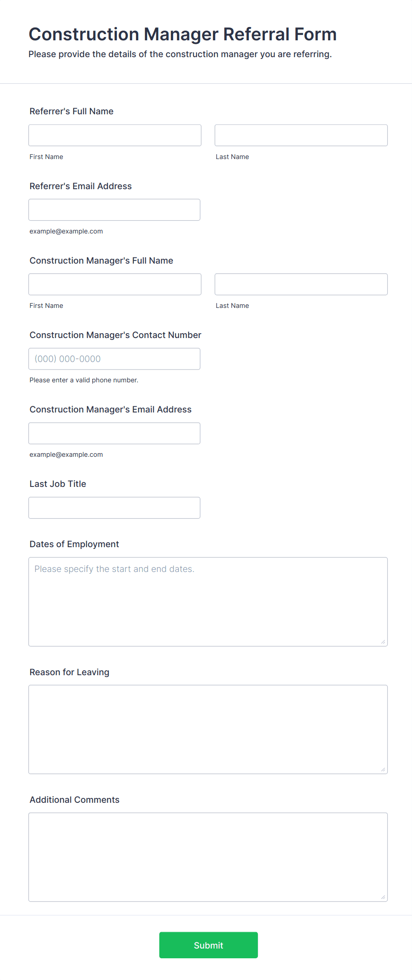Click the Contact Number phone field

click(x=114, y=358)
